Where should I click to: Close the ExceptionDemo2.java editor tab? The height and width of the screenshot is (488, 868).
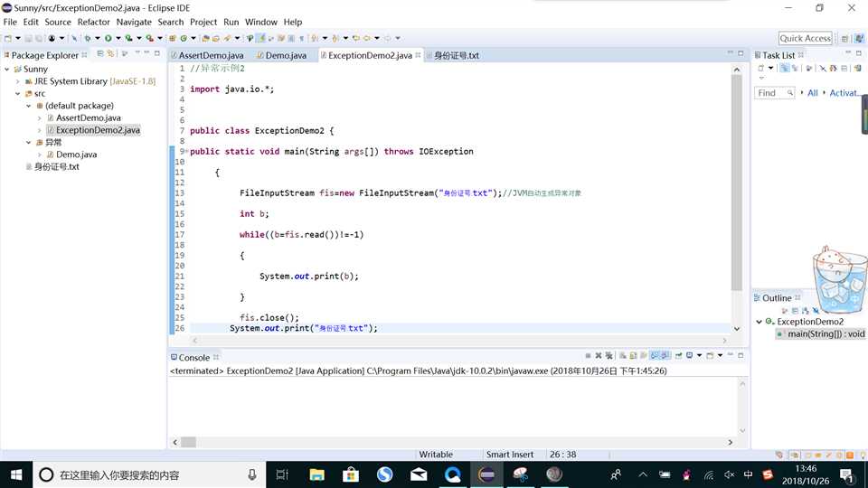coord(418,55)
